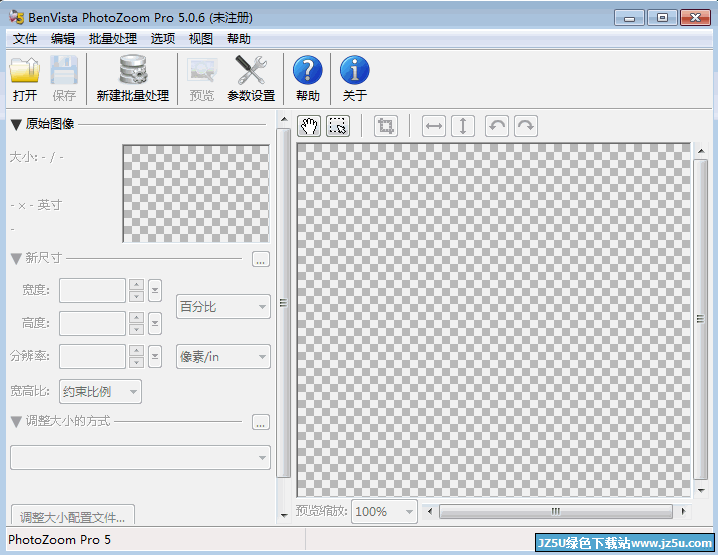Click the preview horizontal scrollbar thumb
The image size is (718, 555).
click(x=555, y=511)
